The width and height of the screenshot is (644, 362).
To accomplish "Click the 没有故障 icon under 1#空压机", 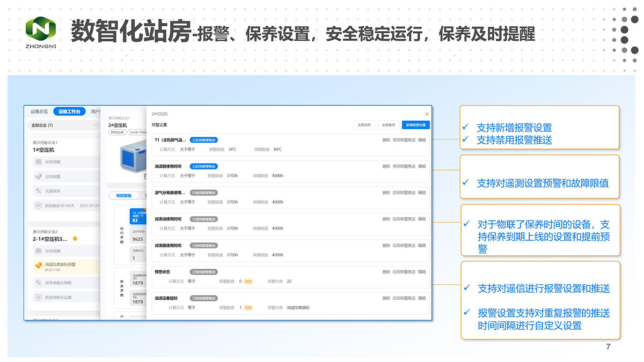I will (38, 162).
